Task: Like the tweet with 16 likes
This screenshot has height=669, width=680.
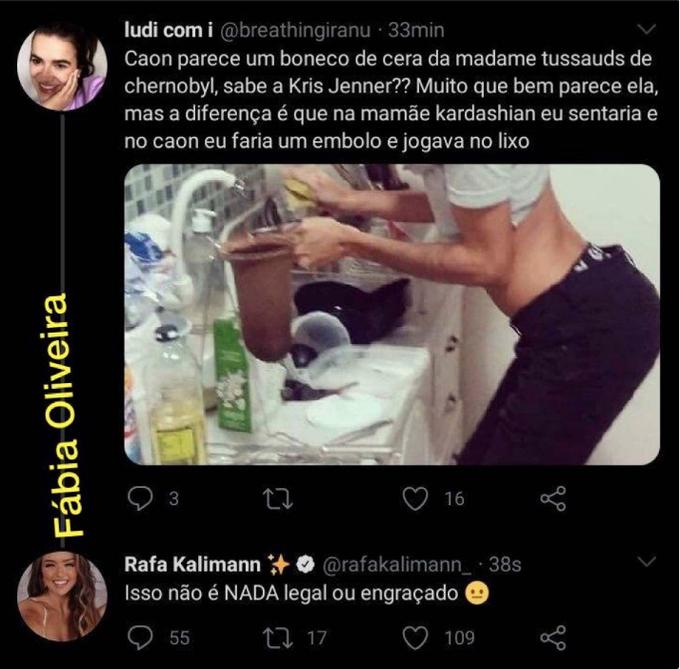Action: coord(416,497)
